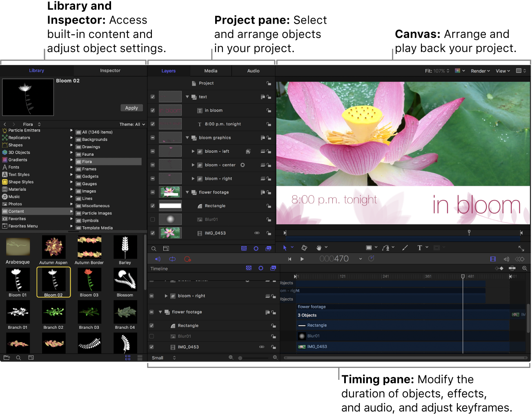Image resolution: width=532 pixels, height=417 pixels.
Task: Open the Theme: All dropdown
Action: tap(132, 124)
